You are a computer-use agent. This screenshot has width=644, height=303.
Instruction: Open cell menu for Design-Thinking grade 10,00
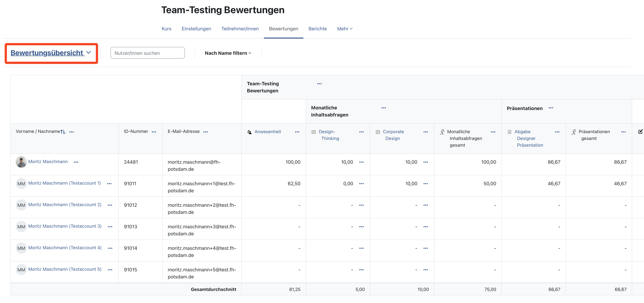(361, 162)
